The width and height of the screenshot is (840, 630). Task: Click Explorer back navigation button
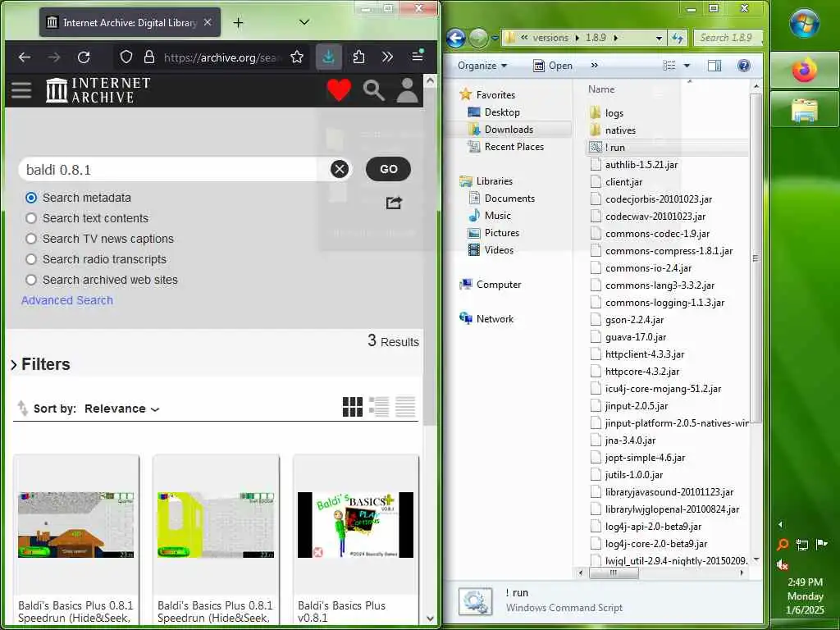click(x=455, y=38)
